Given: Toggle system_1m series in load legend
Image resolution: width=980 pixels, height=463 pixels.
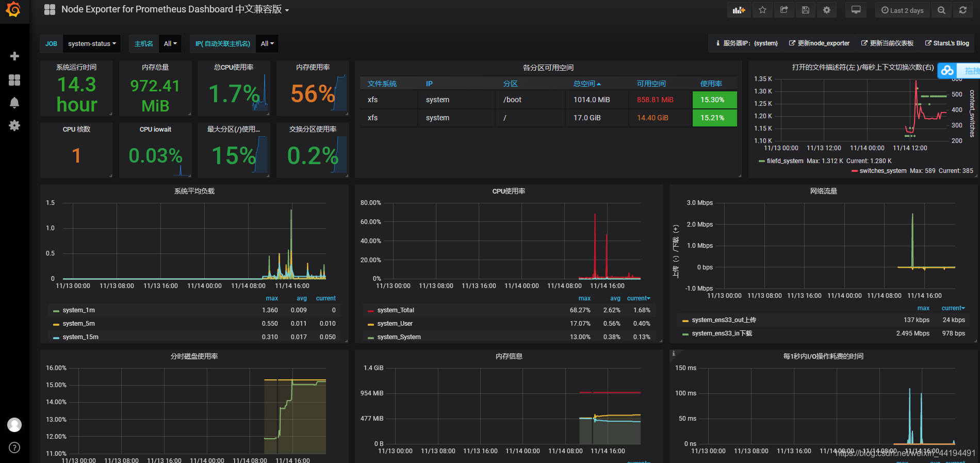Looking at the screenshot, I should point(78,310).
